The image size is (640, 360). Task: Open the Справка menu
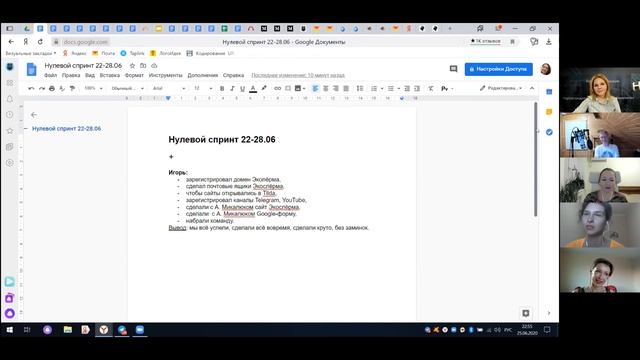233,76
